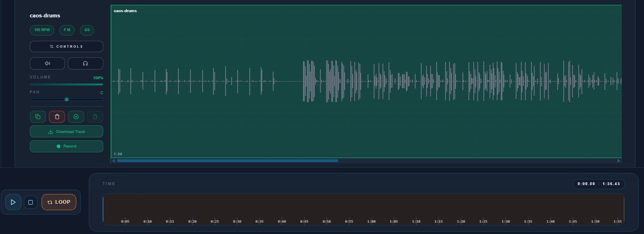
Task: Jump to 0:30 on timeline
Action: pos(237,221)
